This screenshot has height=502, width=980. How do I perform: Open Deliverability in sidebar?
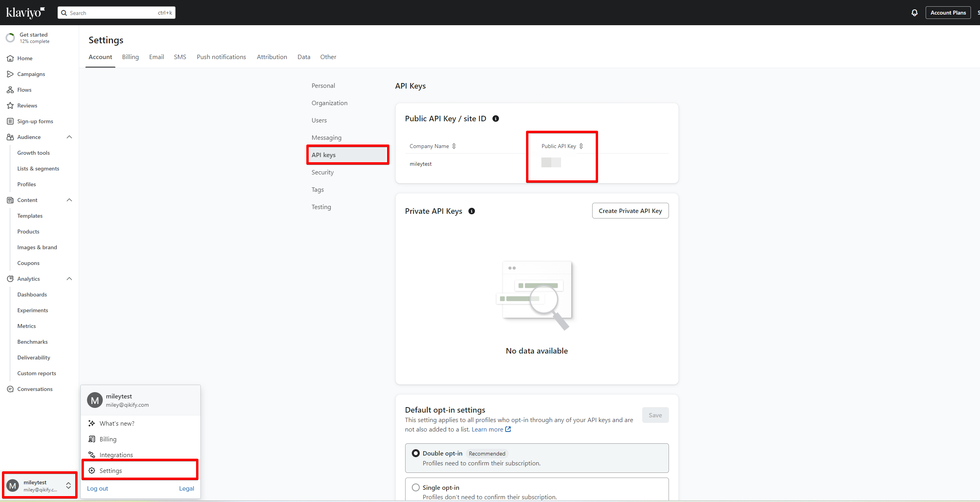(x=34, y=358)
